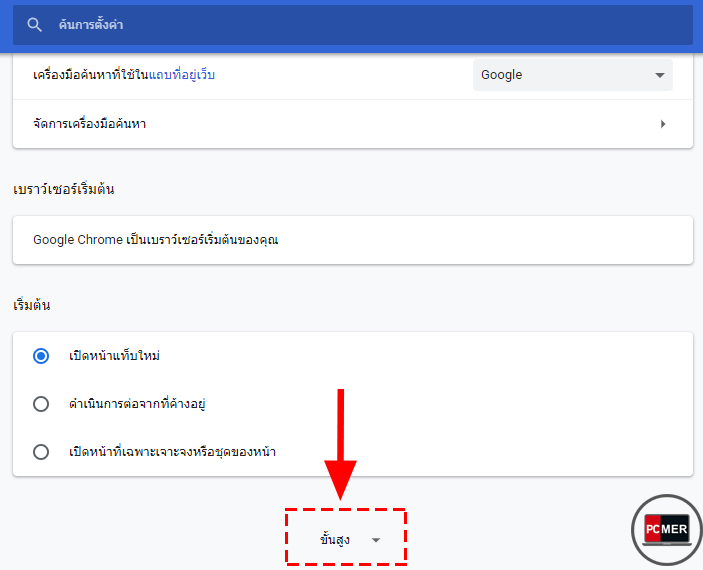Click the PCMER round logo
703x570 pixels.
click(x=666, y=529)
